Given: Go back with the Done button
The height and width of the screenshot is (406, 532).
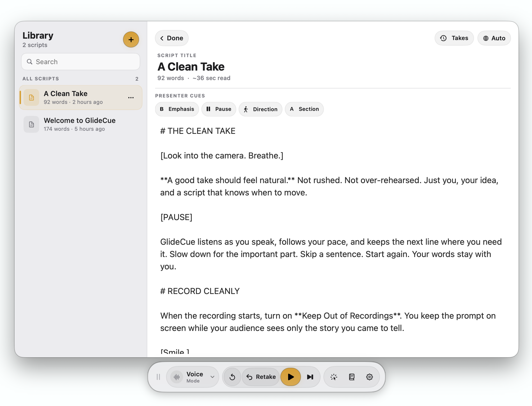Looking at the screenshot, I should point(172,38).
